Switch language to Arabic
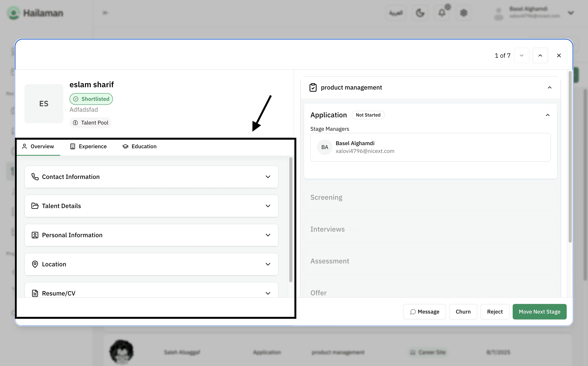The height and width of the screenshot is (366, 588). click(396, 13)
